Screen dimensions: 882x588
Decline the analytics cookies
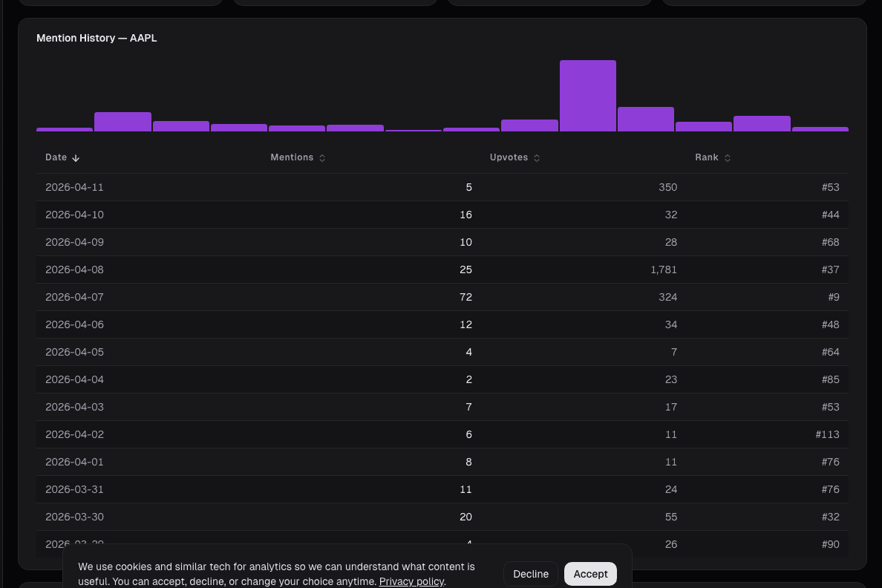pos(531,574)
